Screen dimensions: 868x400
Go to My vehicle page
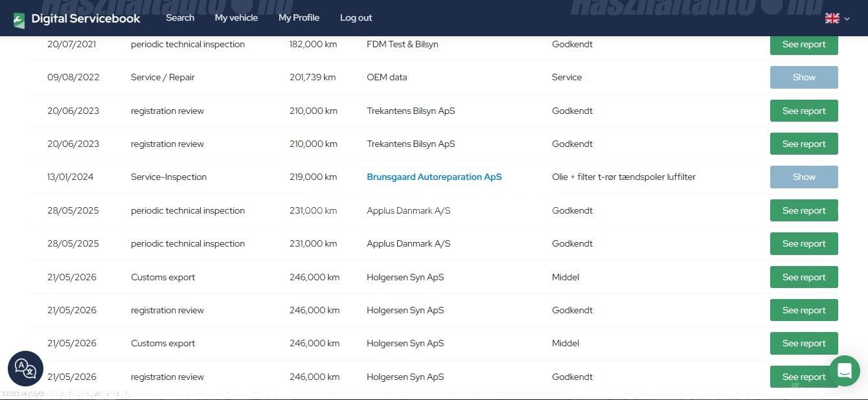point(236,17)
